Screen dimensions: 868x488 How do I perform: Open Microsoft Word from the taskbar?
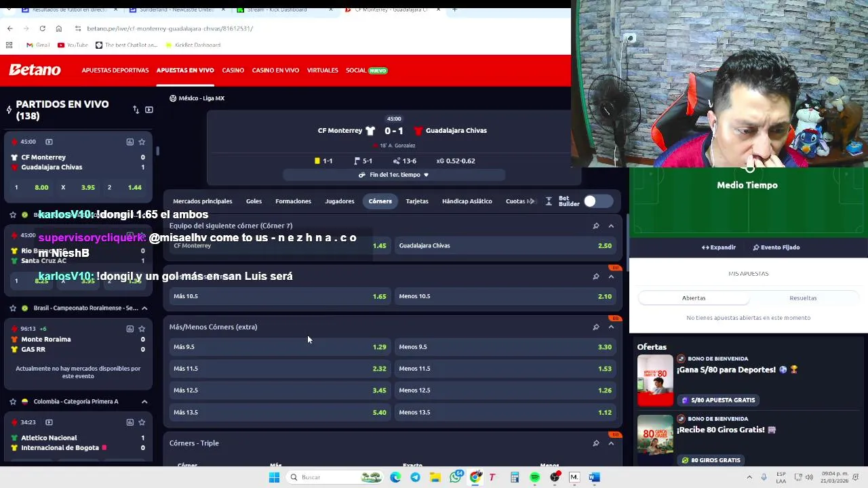(594, 477)
